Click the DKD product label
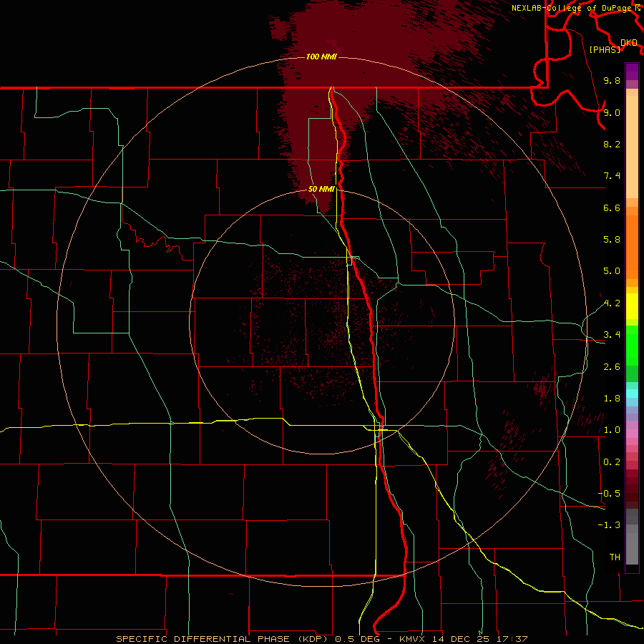The width and height of the screenshot is (644, 644). click(x=629, y=43)
